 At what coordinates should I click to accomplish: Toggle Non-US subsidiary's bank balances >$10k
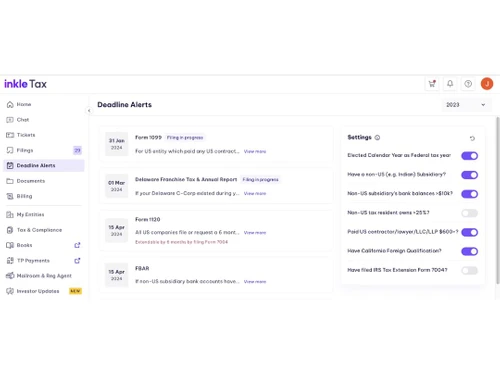coord(469,194)
